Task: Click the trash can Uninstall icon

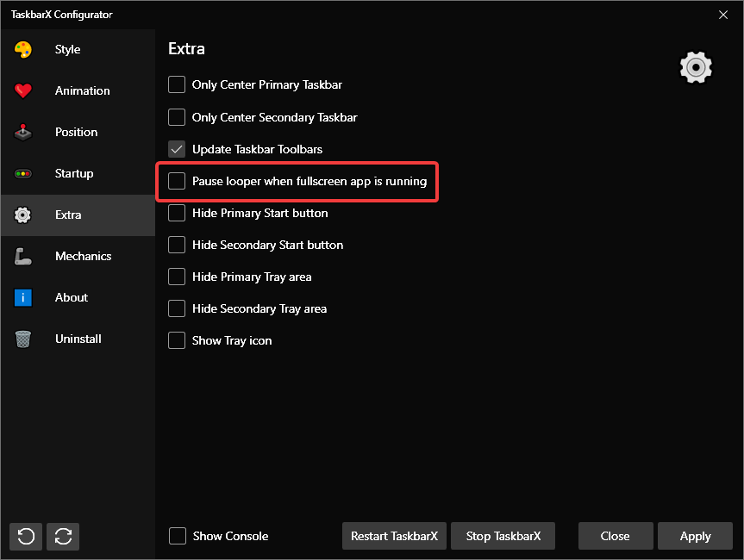Action: coord(23,339)
